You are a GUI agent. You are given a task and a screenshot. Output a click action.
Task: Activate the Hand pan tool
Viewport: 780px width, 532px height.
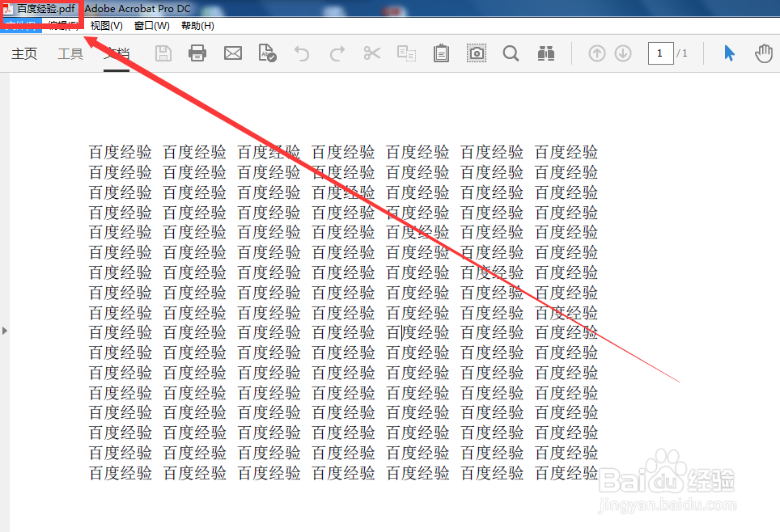coord(764,53)
